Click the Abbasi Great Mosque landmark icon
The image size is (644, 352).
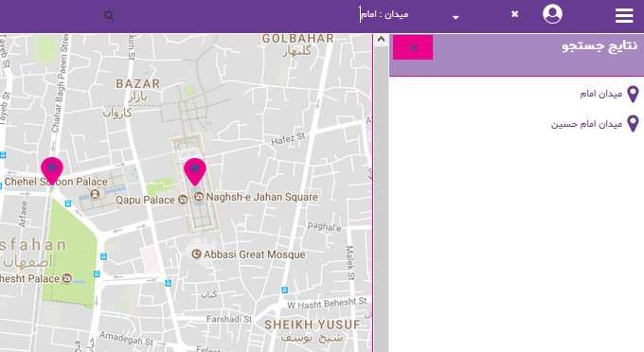[197, 254]
